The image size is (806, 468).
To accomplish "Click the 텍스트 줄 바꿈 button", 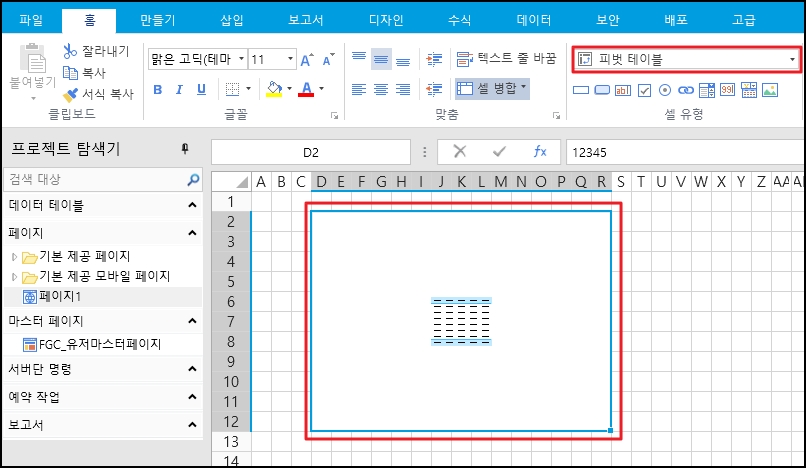I will click(x=506, y=59).
